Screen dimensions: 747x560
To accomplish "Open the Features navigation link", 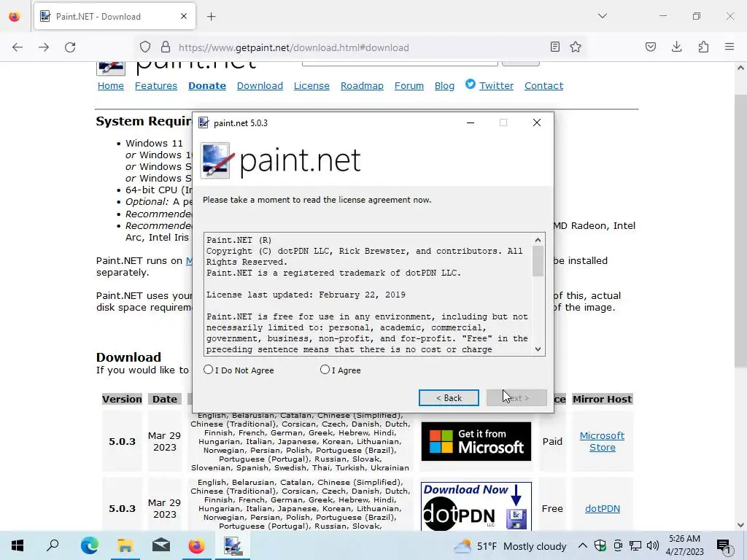I will coord(156,86).
